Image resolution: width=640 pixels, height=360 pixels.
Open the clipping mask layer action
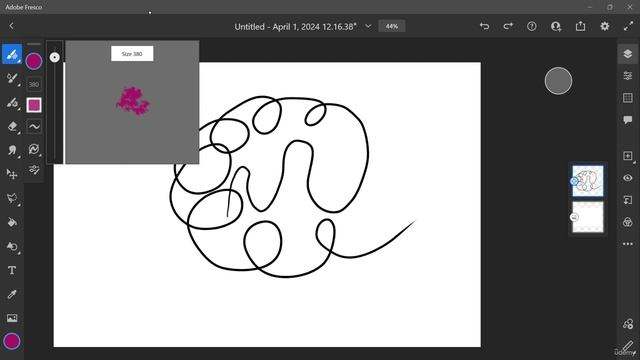click(628, 200)
